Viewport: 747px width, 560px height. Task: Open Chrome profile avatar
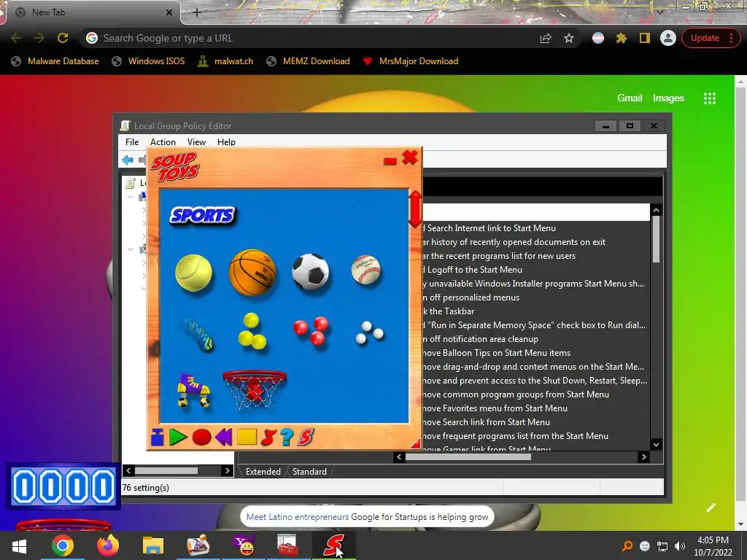(x=668, y=38)
